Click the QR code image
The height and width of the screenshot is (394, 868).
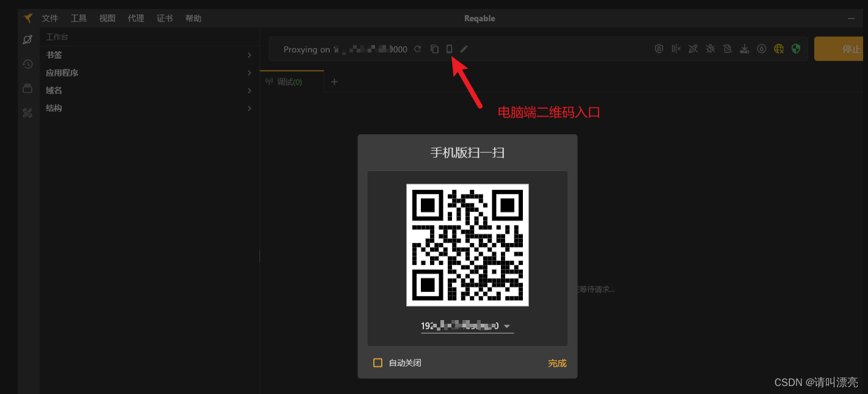(467, 245)
